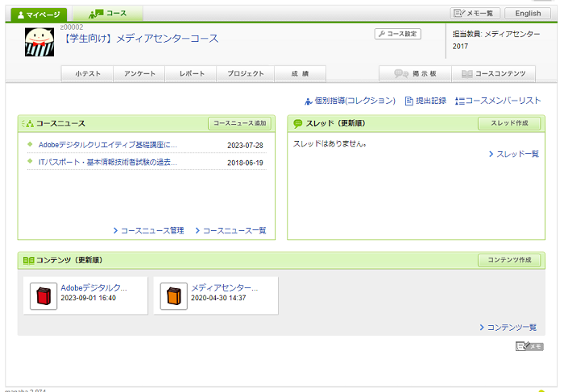The width and height of the screenshot is (564, 392).
Task: Open 個別指導(コレクション) link
Action: pos(350,101)
